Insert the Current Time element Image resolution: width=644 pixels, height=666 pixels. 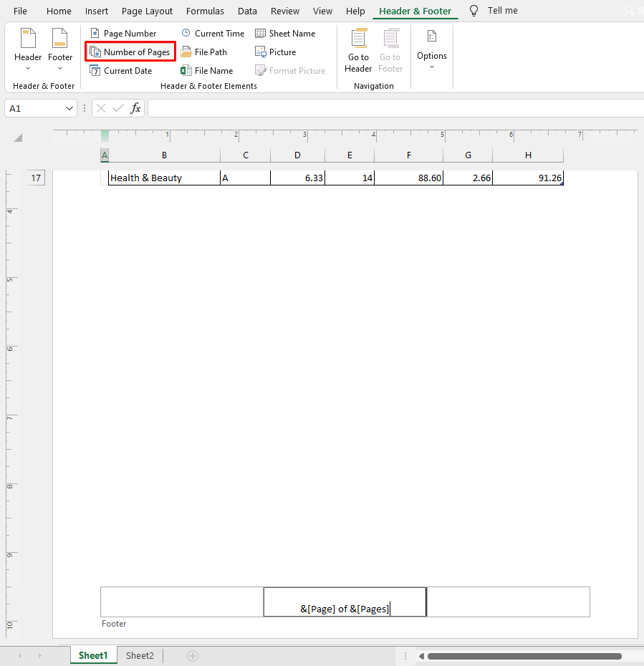[213, 33]
